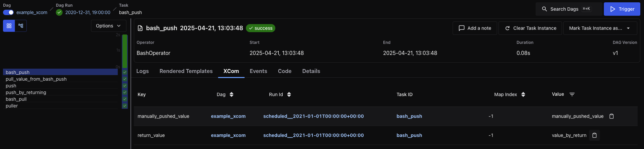644x149 pixels.
Task: Click the Clear Task Instance button
Action: pos(530,28)
